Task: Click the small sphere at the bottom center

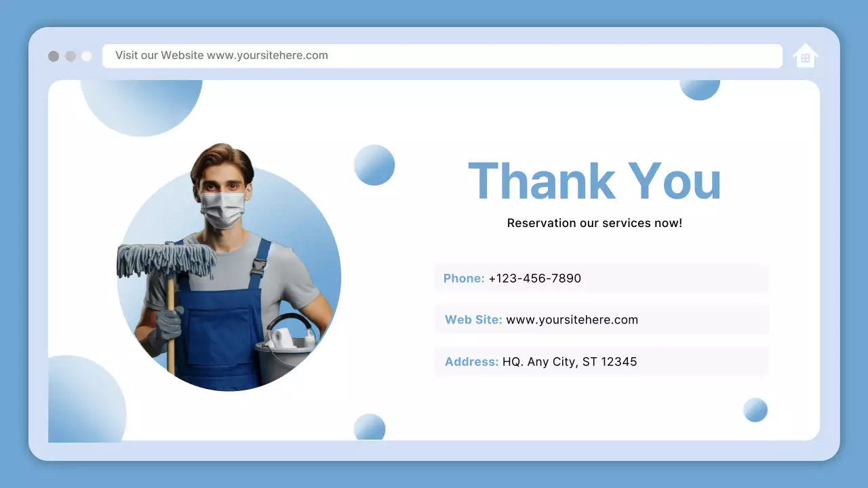Action: (x=370, y=428)
